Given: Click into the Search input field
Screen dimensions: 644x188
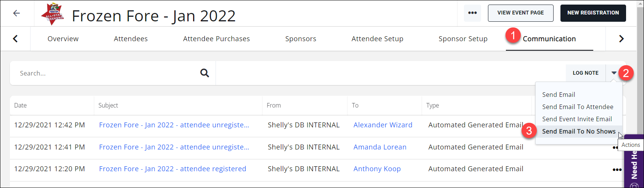Looking at the screenshot, I should pyautogui.click(x=107, y=73).
